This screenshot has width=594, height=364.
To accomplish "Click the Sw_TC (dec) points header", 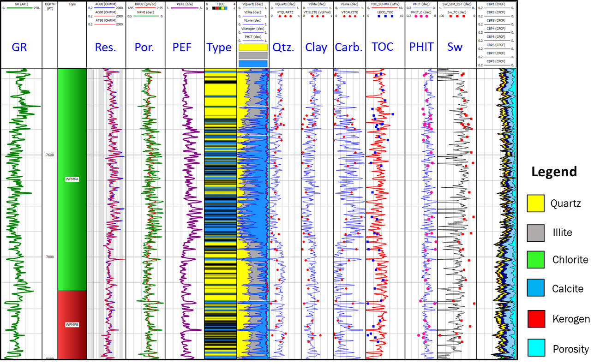I will click(456, 12).
